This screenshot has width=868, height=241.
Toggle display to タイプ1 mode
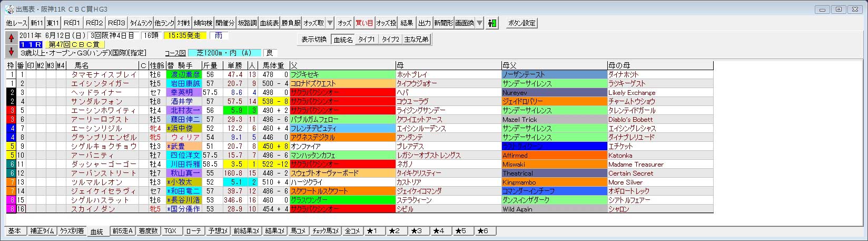(x=367, y=40)
